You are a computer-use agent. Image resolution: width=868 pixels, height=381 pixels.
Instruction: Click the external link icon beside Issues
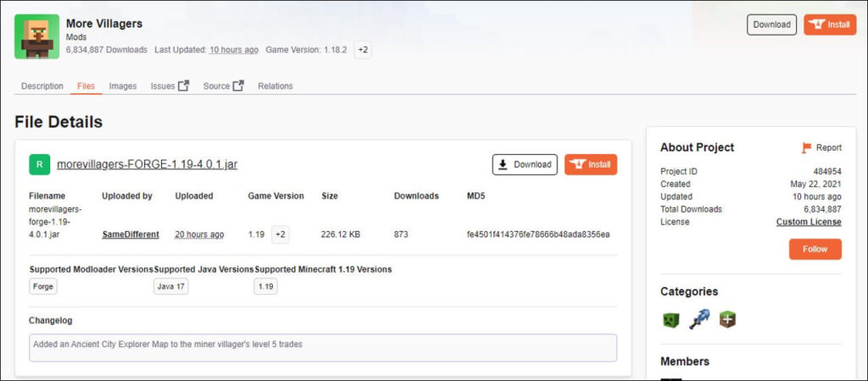[184, 86]
